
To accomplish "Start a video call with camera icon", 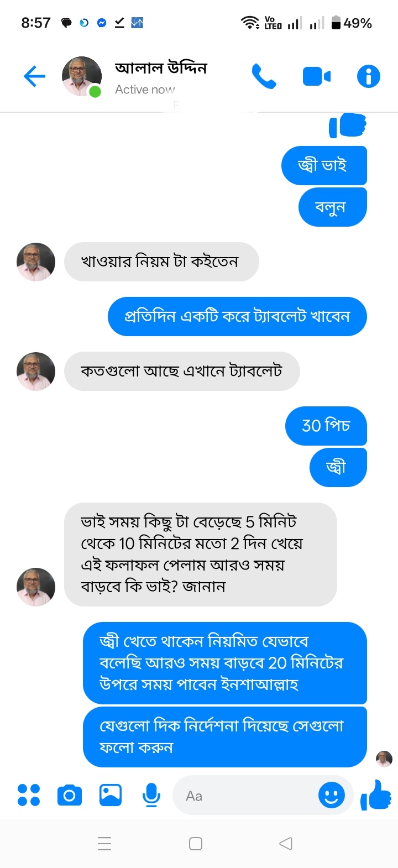I will [316, 76].
